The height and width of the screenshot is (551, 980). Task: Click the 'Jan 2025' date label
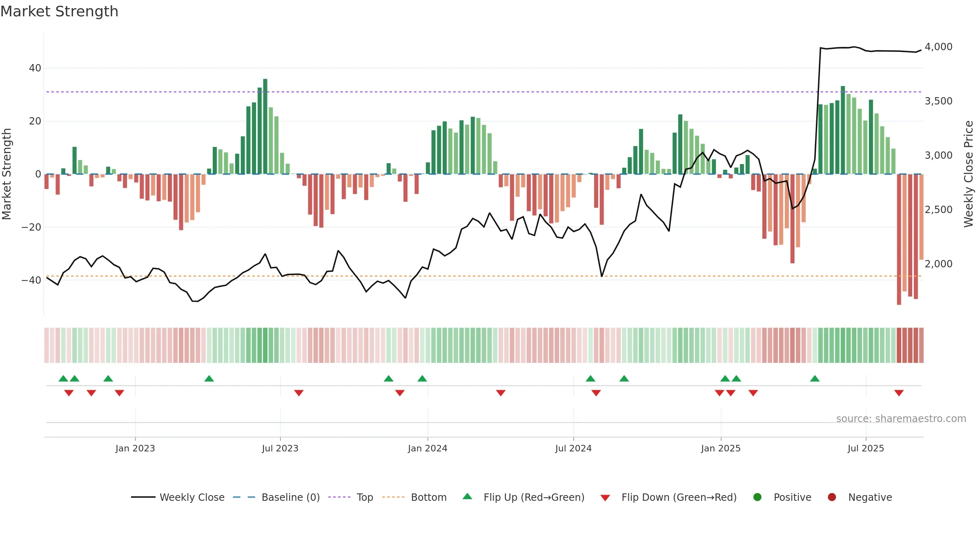tap(721, 448)
